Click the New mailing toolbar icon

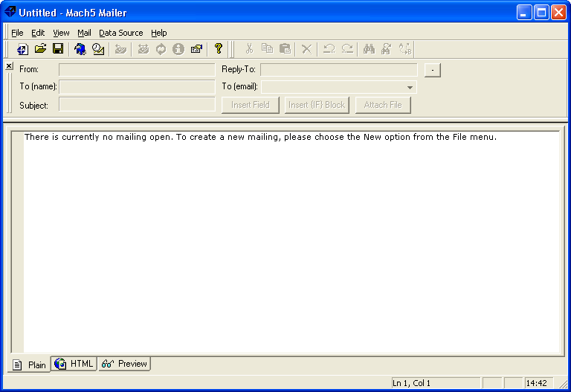pyautogui.click(x=22, y=49)
